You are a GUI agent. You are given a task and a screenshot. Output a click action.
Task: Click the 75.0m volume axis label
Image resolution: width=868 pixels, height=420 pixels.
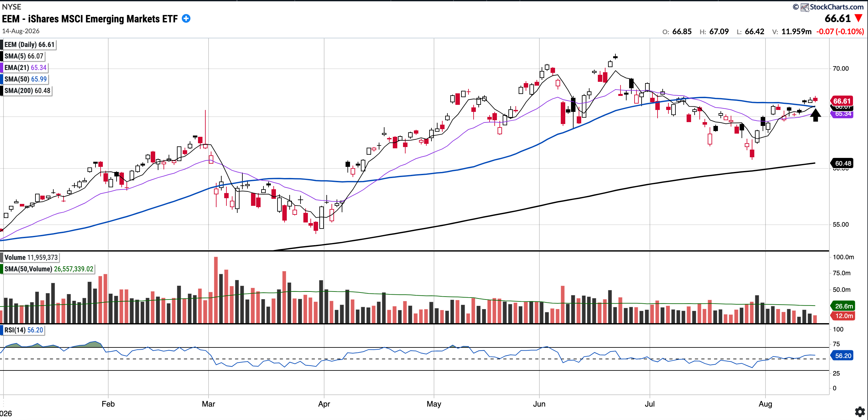(842, 273)
